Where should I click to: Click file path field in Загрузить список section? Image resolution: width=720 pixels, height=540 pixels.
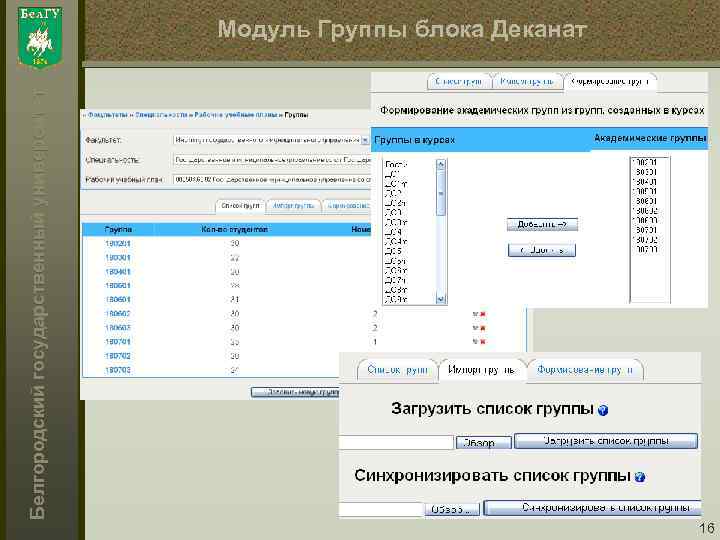396,443
